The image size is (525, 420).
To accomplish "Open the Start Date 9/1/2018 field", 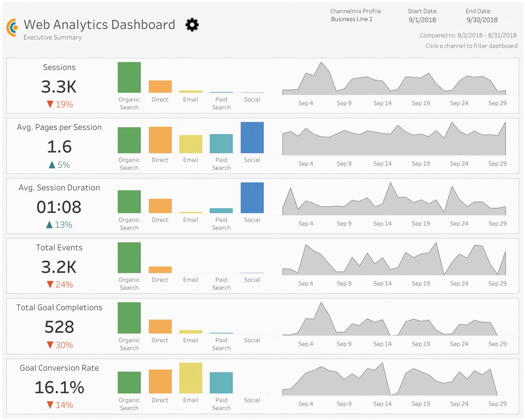I will coord(422,20).
